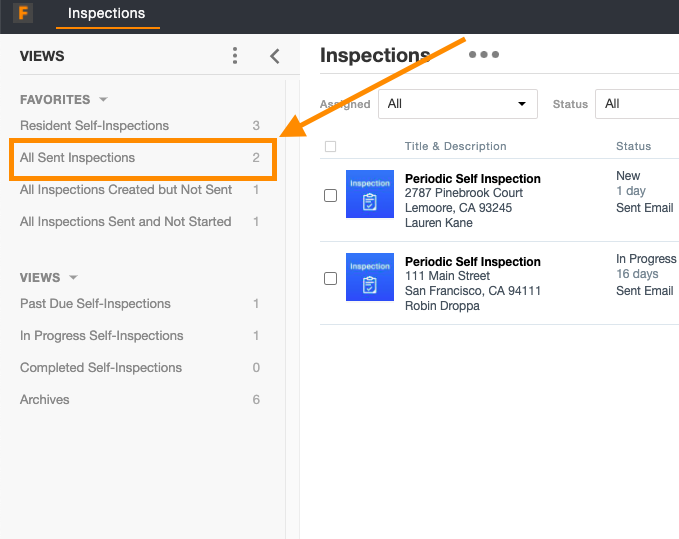Open the Assigned filter dropdown
Image resolution: width=679 pixels, height=539 pixels.
point(459,104)
